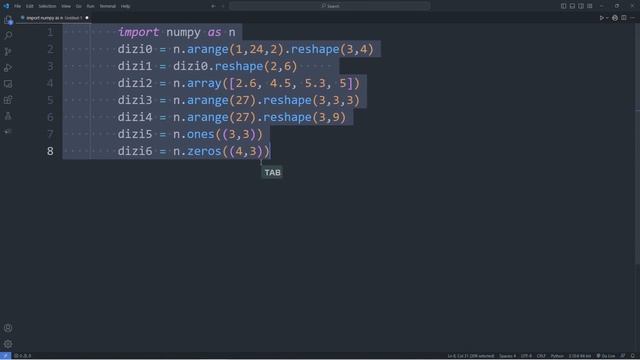The width and height of the screenshot is (640, 360).
Task: Click the 'dizi0' variable name
Action: pyautogui.click(x=135, y=49)
